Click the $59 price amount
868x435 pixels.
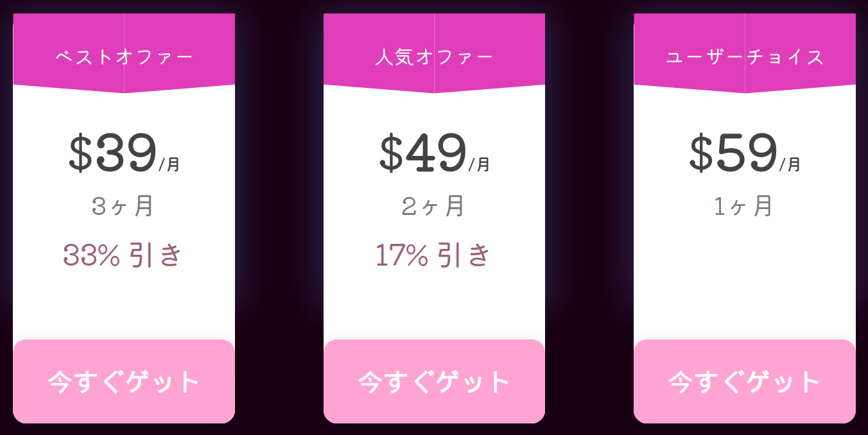(x=733, y=153)
